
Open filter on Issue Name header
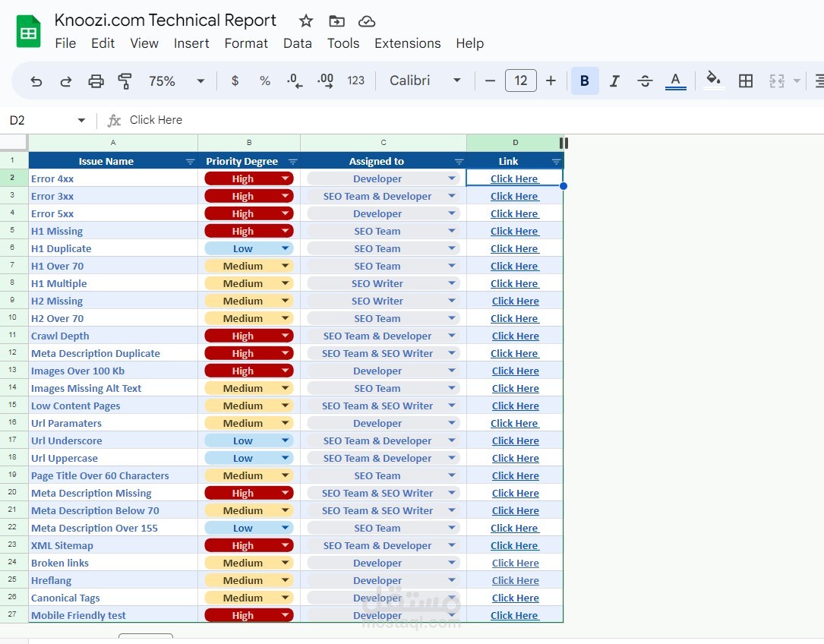pyautogui.click(x=190, y=162)
